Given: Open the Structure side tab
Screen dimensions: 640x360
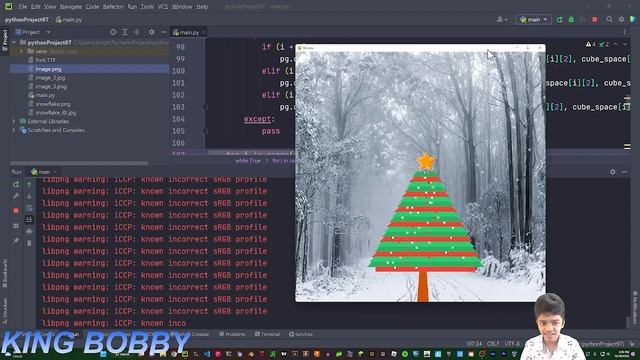Looking at the screenshot, I should tap(5, 311).
